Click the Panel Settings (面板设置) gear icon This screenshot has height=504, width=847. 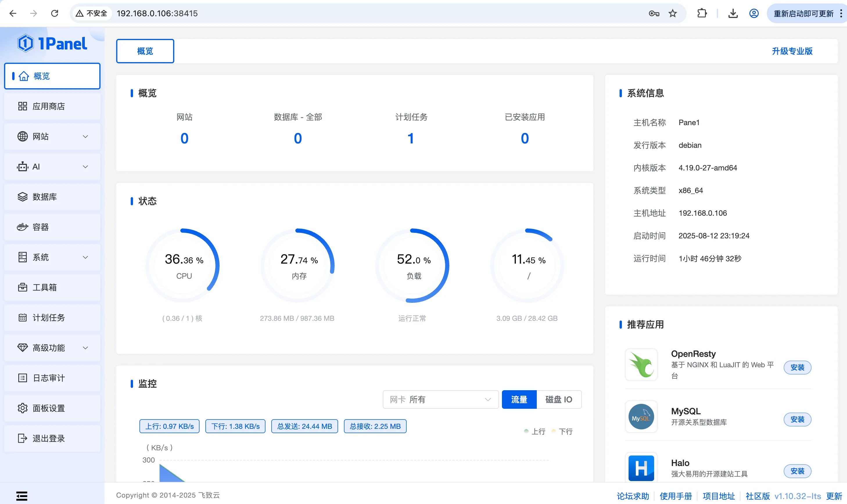(22, 408)
